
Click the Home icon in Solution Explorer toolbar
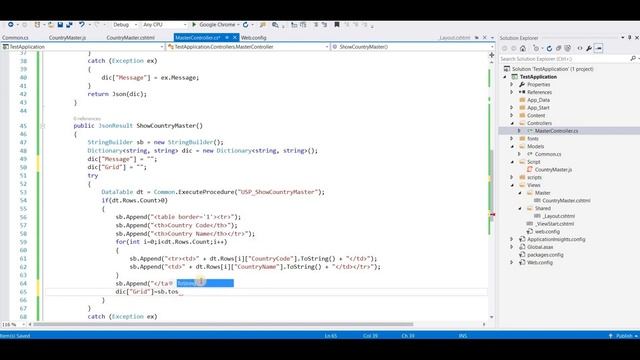pyautogui.click(x=523, y=48)
